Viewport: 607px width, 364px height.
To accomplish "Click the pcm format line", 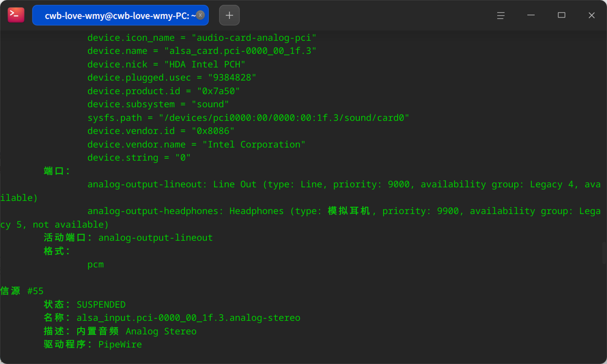I will tap(96, 265).
